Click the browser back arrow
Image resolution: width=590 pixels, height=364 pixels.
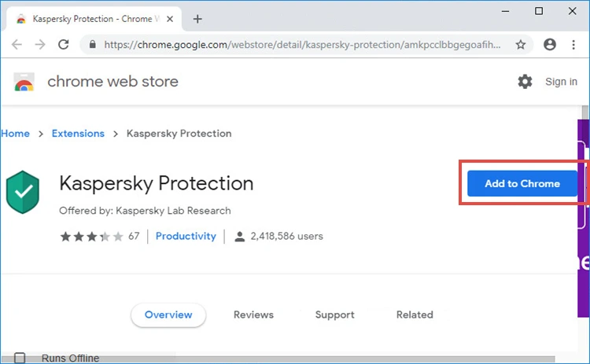pyautogui.click(x=17, y=45)
